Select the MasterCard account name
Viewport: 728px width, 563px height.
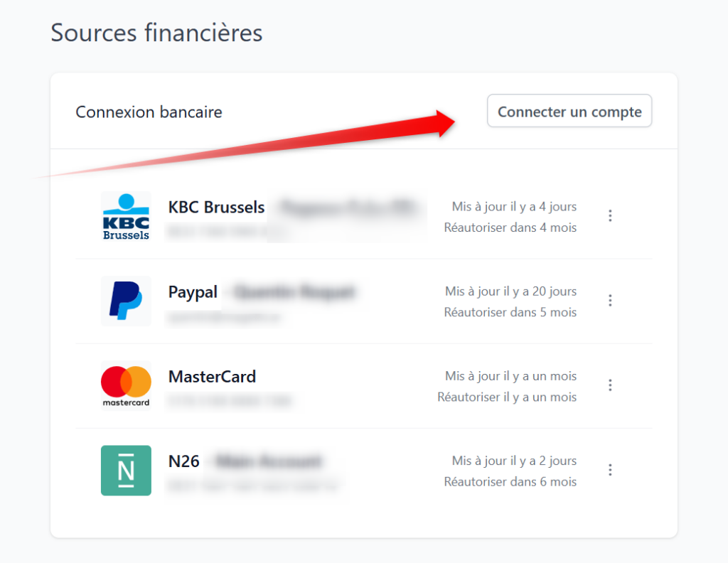click(212, 377)
